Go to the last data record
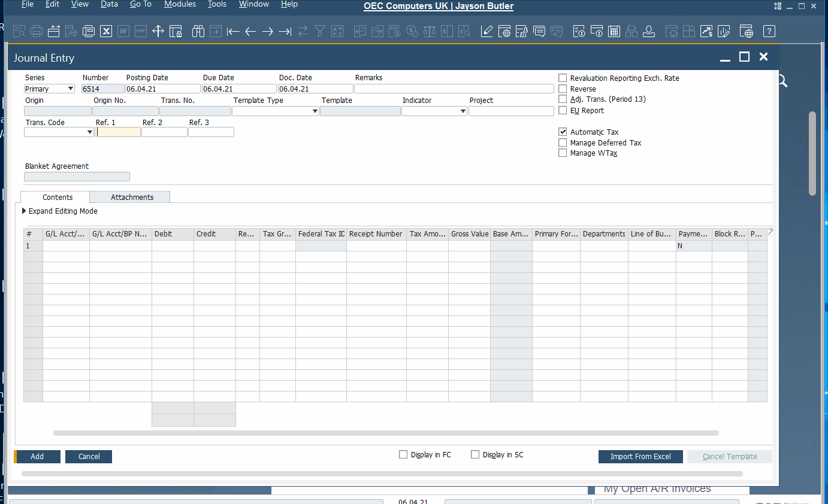Screen dimensions: 828x504 [x=285, y=32]
